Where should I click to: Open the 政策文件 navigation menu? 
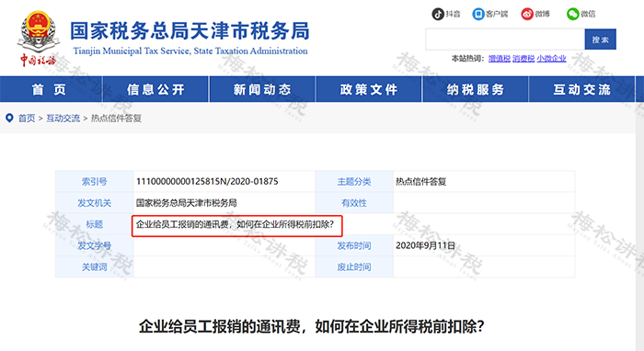click(369, 89)
